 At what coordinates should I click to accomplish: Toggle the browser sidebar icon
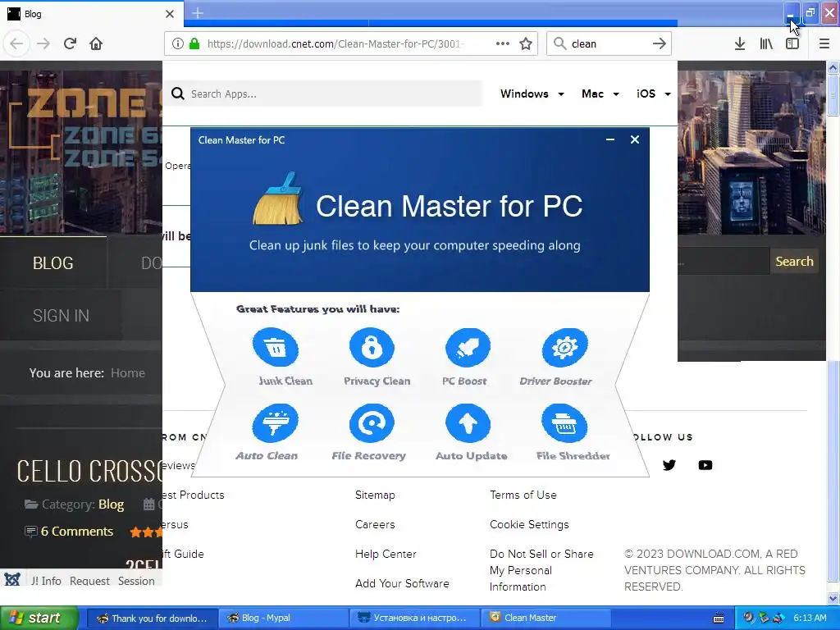tap(792, 44)
